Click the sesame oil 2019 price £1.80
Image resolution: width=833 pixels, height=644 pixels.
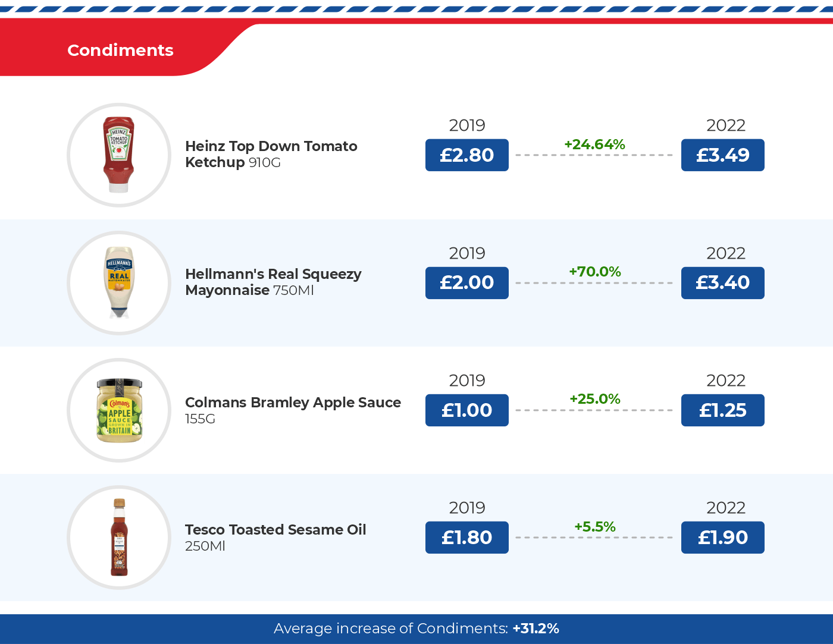466,538
